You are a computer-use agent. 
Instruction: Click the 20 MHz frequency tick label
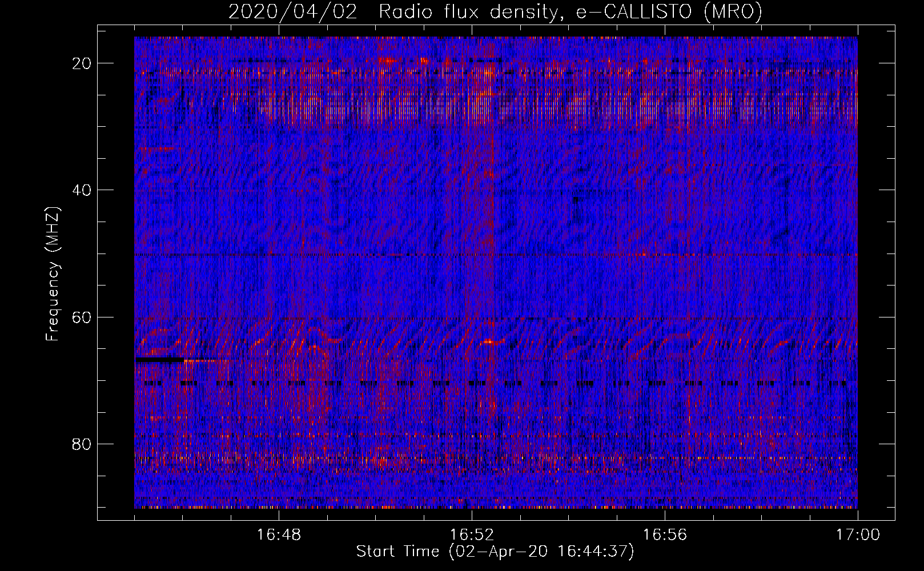[82, 63]
